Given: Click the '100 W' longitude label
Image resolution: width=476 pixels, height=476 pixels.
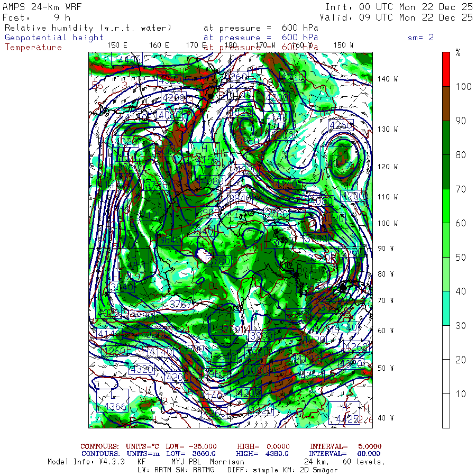Looking at the screenshot, I should 387,223.
